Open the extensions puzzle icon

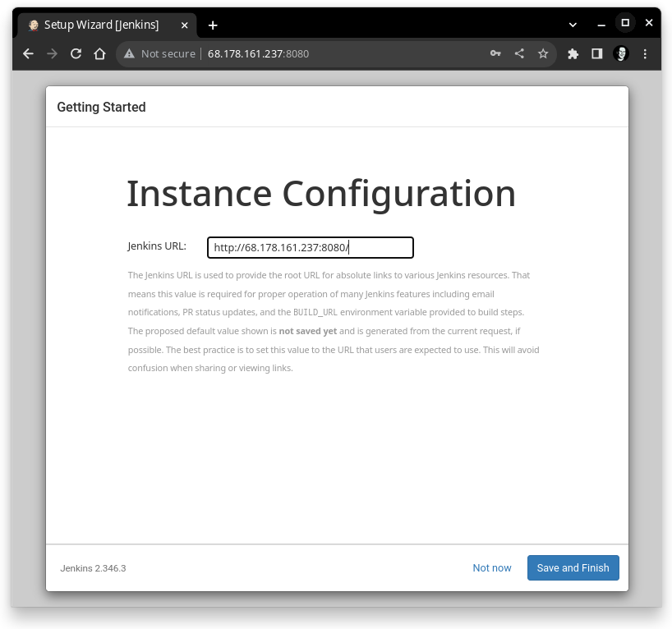pos(573,53)
